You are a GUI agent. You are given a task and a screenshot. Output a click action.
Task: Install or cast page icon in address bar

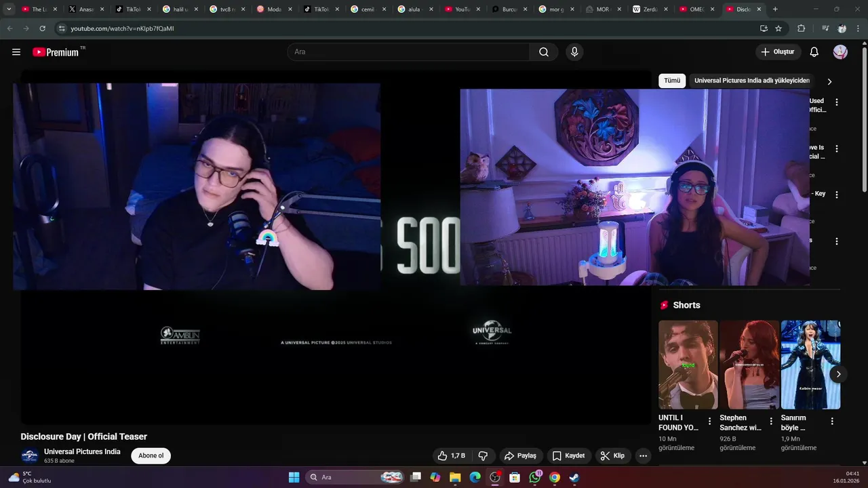click(x=764, y=28)
